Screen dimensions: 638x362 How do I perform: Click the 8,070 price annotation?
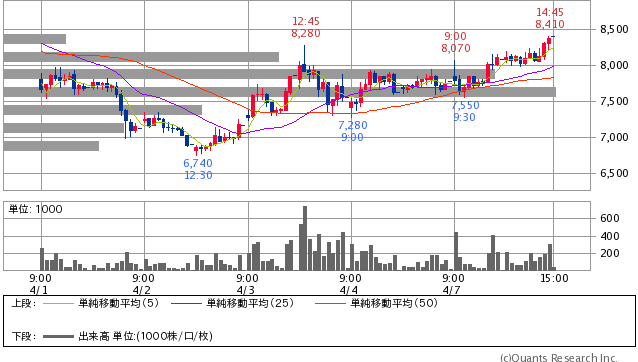click(x=456, y=48)
